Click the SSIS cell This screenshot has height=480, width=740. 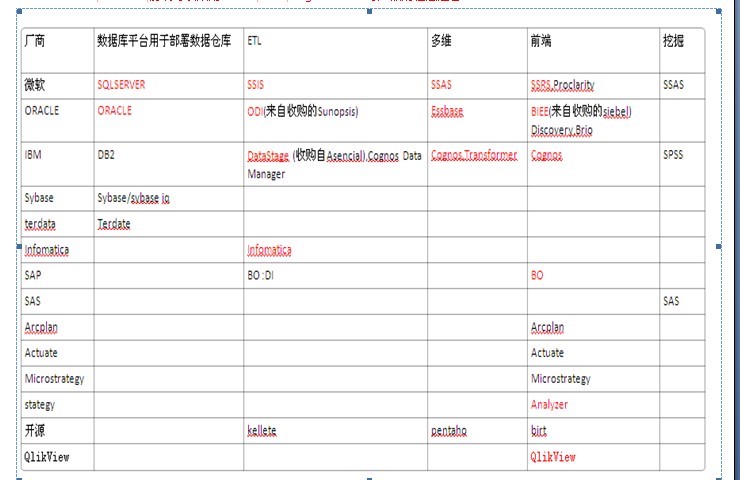[x=335, y=86]
